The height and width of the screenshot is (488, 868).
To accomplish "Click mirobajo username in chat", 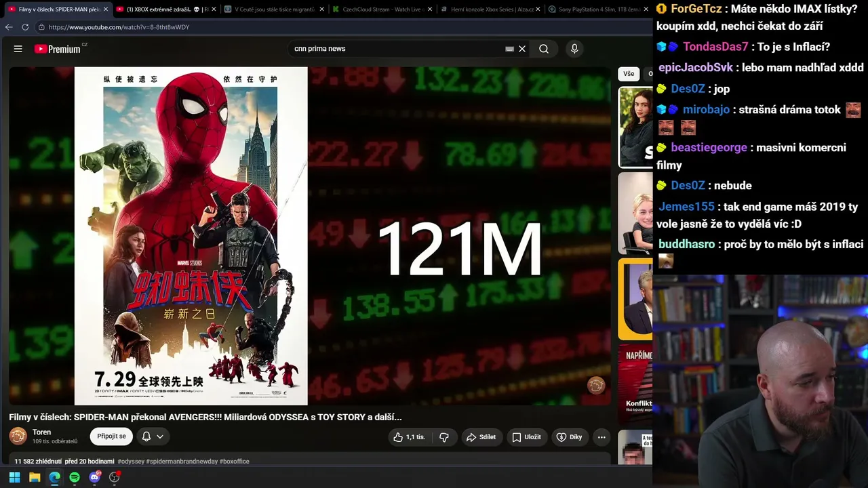I will coord(706,110).
